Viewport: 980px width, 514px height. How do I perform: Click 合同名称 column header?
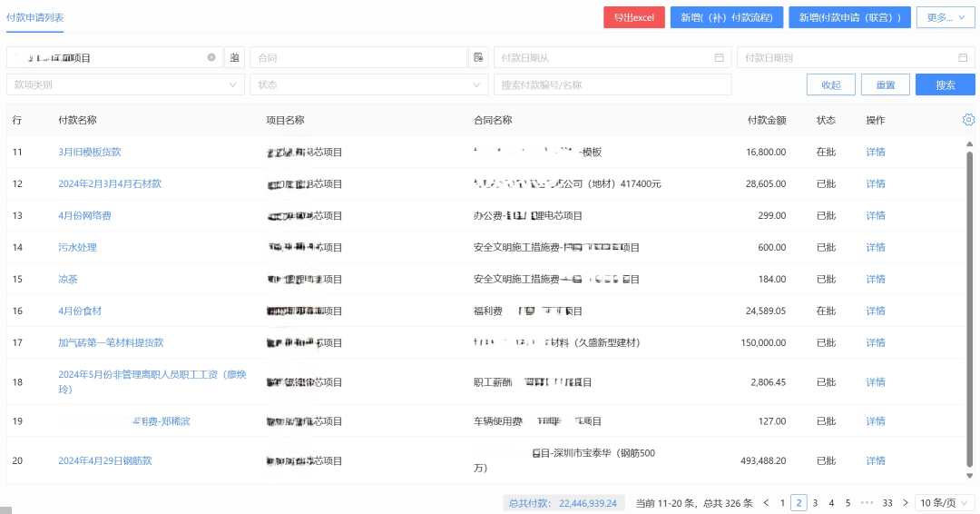493,120
